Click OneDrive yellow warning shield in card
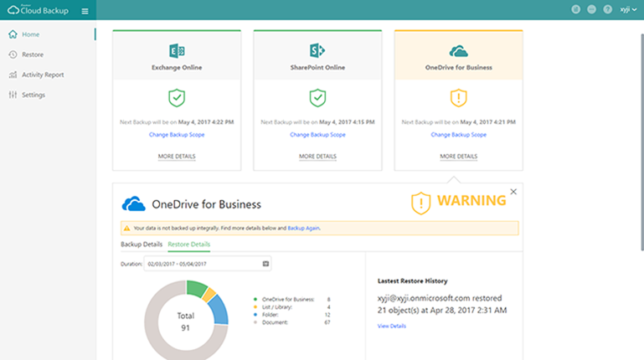The height and width of the screenshot is (360, 644). [x=458, y=98]
